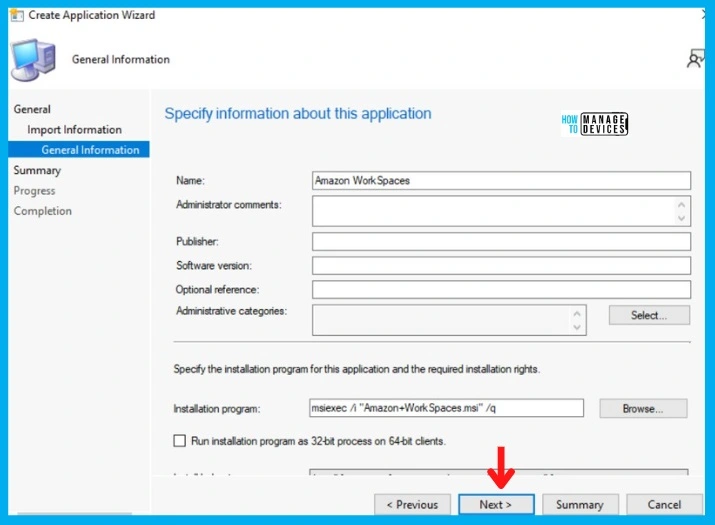715x525 pixels.
Task: Click the Progress step in sidebar
Action: point(34,191)
